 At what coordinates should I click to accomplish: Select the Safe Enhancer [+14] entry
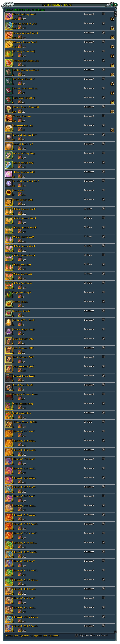60,369
